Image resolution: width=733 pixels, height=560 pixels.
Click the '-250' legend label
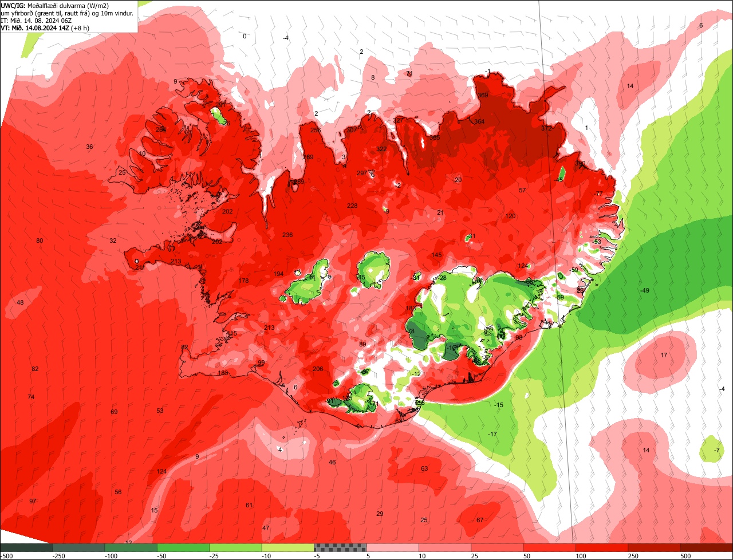[x=58, y=556]
